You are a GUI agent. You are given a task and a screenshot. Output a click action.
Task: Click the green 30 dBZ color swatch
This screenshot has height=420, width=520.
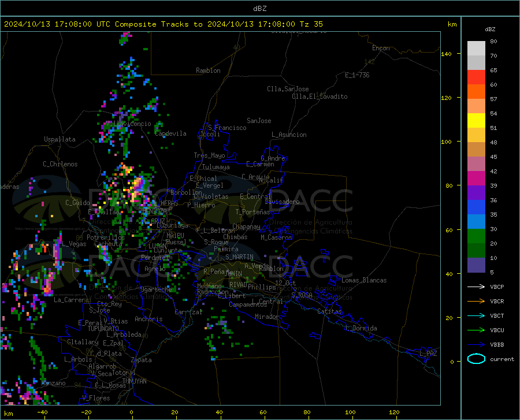coord(476,236)
